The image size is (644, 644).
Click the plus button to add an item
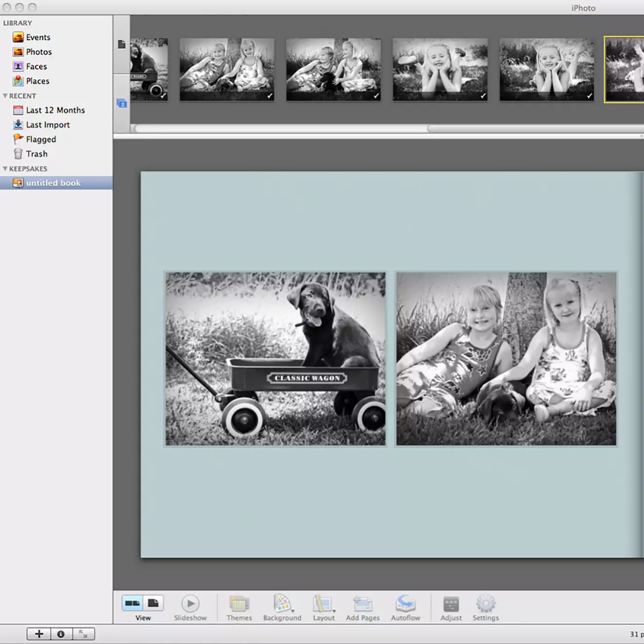39,634
